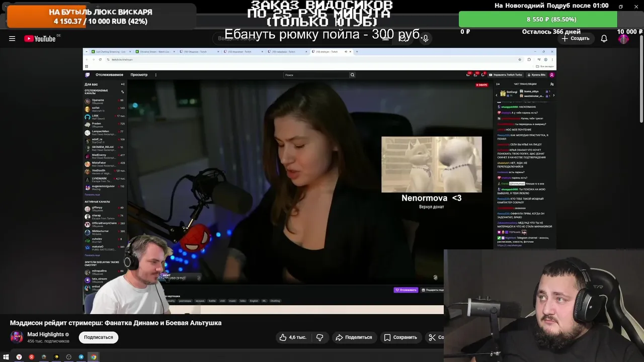This screenshot has height=362, width=644.
Task: Click the YouTube logo
Action: tap(40, 39)
